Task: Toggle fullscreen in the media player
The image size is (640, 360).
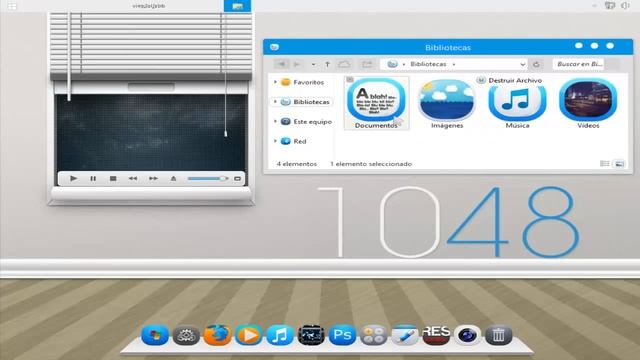Action: 237,178
